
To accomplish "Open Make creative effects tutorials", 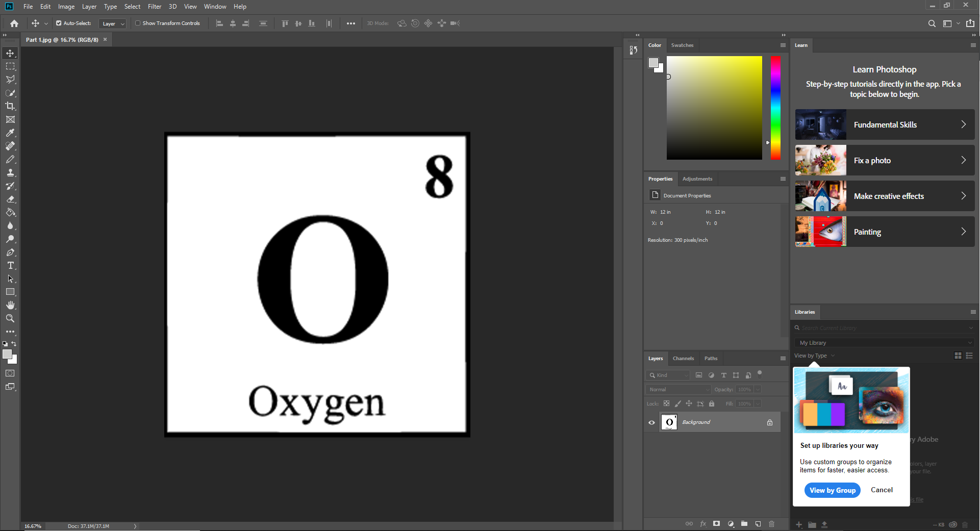I will pos(885,196).
